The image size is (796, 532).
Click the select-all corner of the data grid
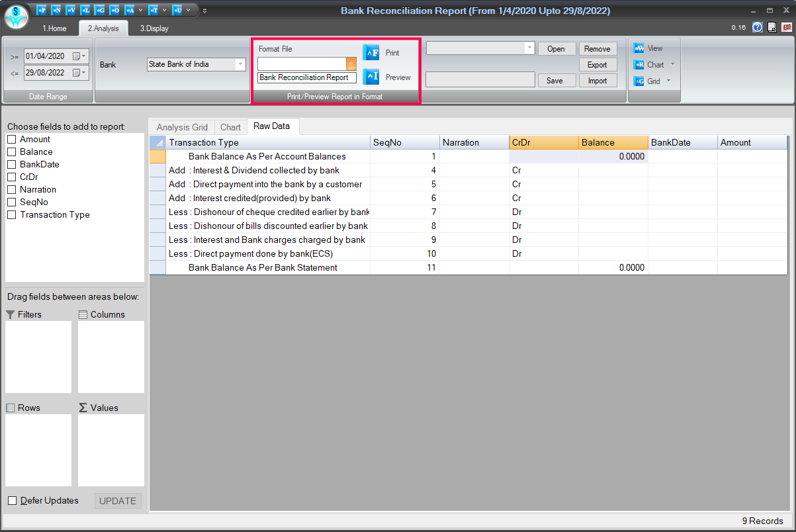pyautogui.click(x=157, y=142)
